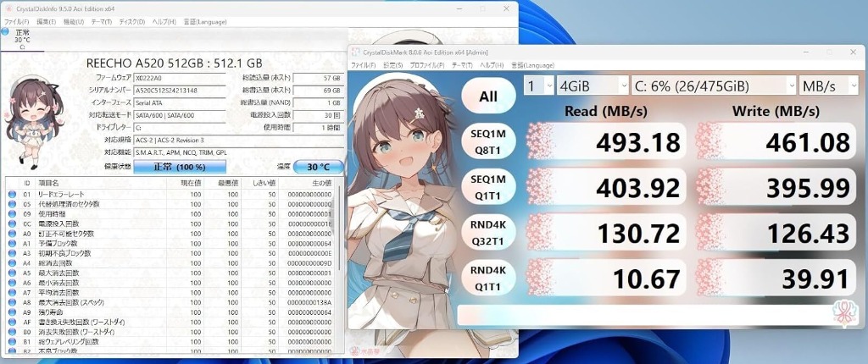Open ディスク(D) menu in CrystalDiskInfo
The width and height of the screenshot is (868, 364).
(x=131, y=21)
